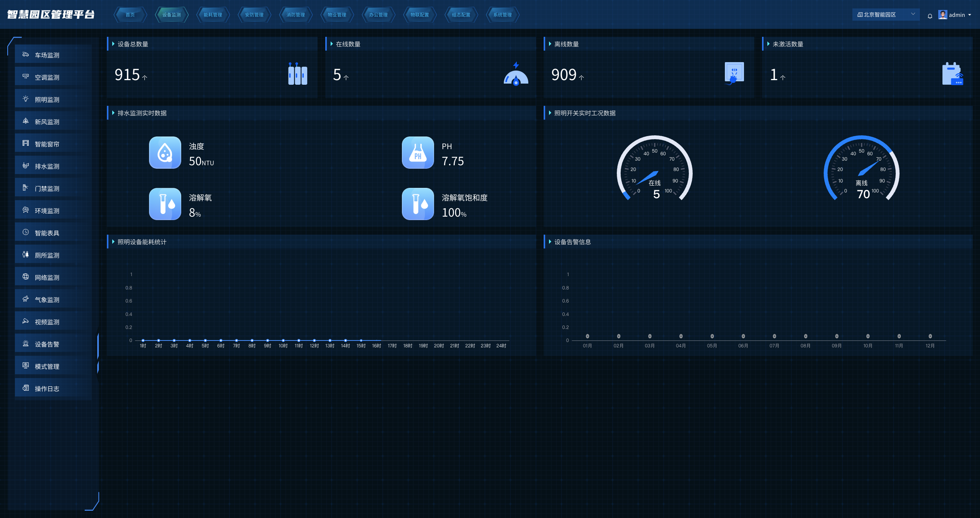
Task: Click the 设备告警信息 panel title
Action: [573, 242]
